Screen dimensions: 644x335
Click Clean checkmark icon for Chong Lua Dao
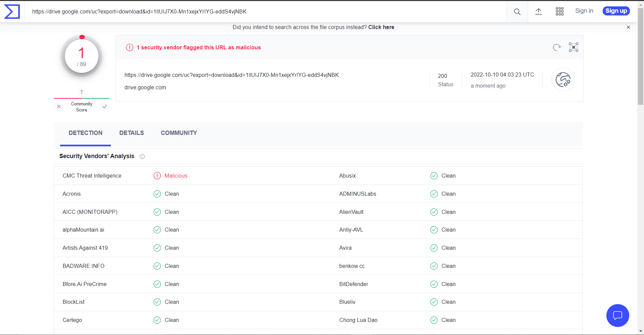coord(434,320)
